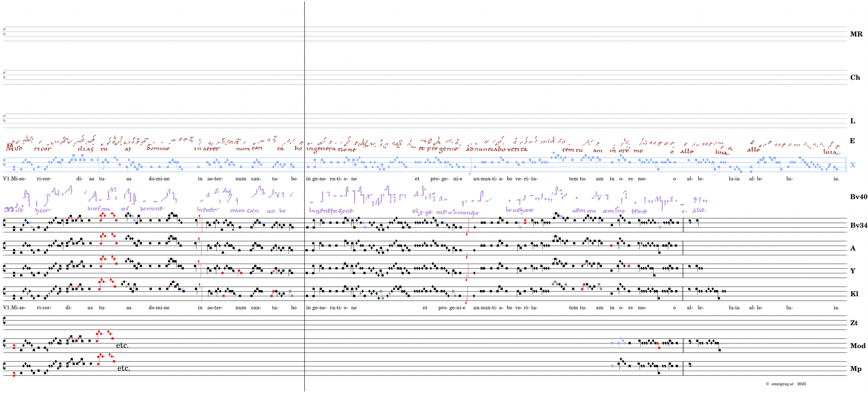Select the blue X source label
The width and height of the screenshot is (868, 393).
(x=852, y=165)
